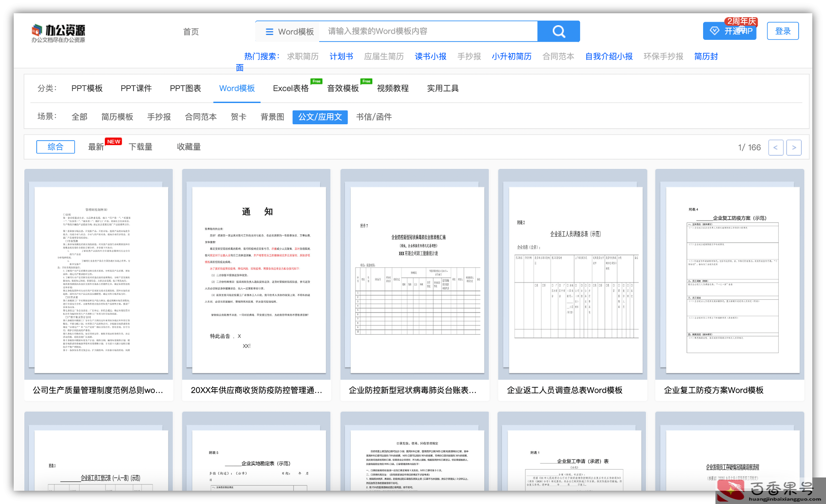
Task: Click hot search 合同范本
Action: [558, 57]
